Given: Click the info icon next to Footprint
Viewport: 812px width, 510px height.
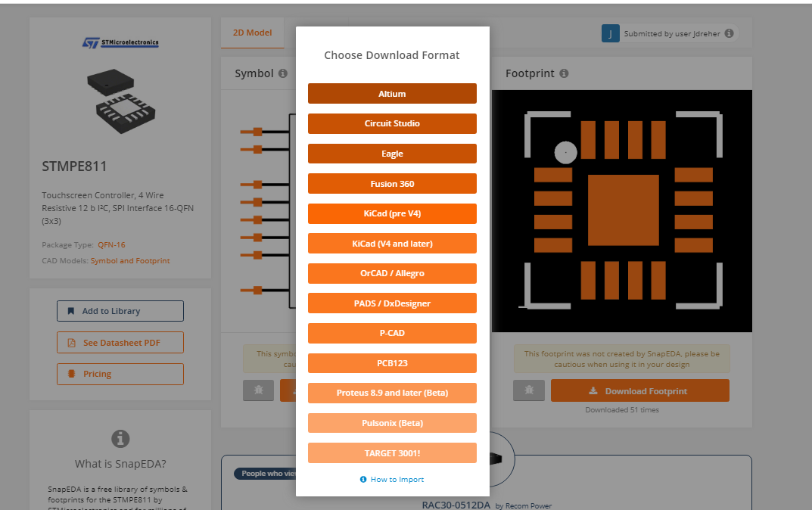Looking at the screenshot, I should 564,73.
